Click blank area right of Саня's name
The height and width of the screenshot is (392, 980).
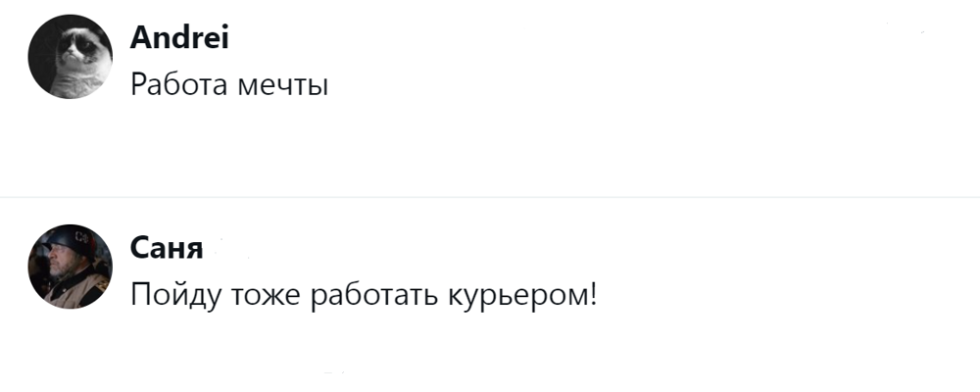[563, 248]
